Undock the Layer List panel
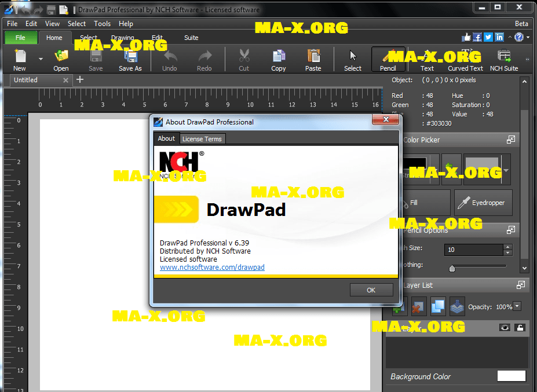This screenshot has height=392, width=537. 521,285
